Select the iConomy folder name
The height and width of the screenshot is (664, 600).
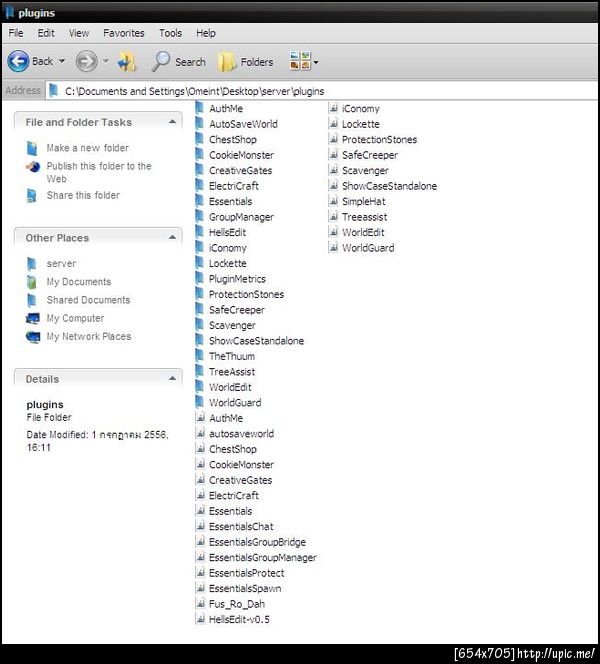coord(227,248)
